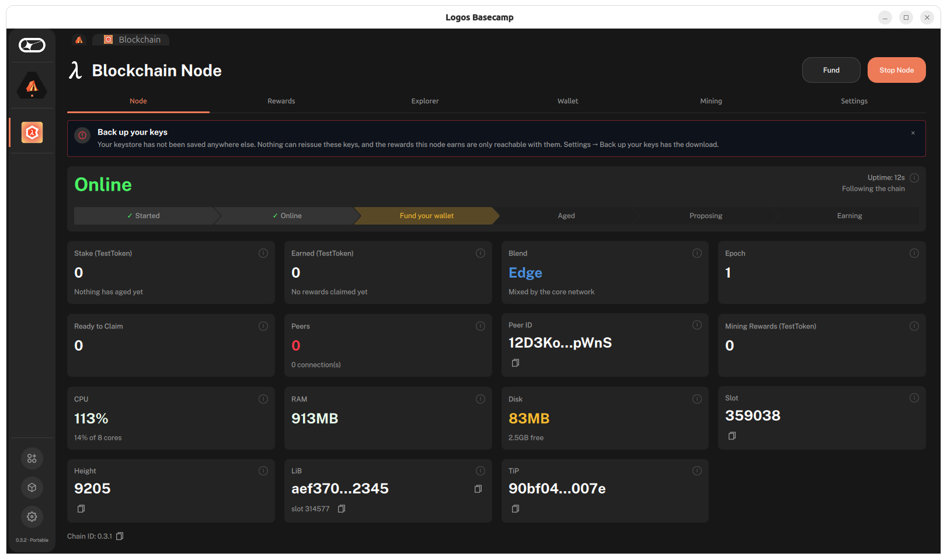This screenshot has width=947, height=560.
Task: Select the Node tab
Action: tap(138, 101)
